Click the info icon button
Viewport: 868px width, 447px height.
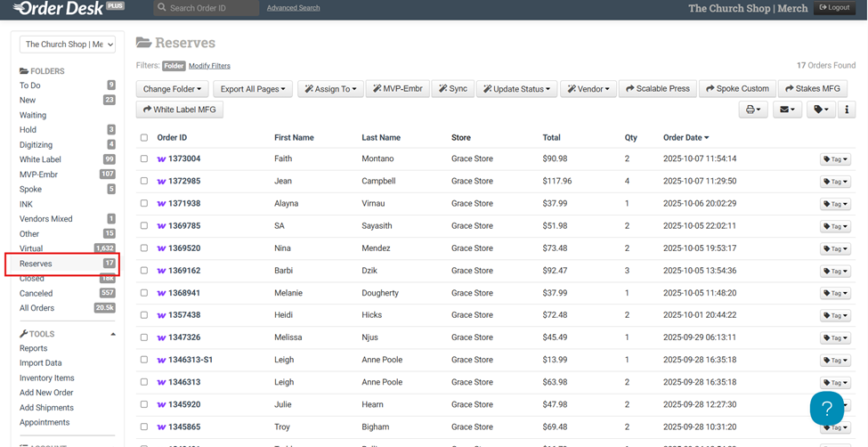coord(846,110)
